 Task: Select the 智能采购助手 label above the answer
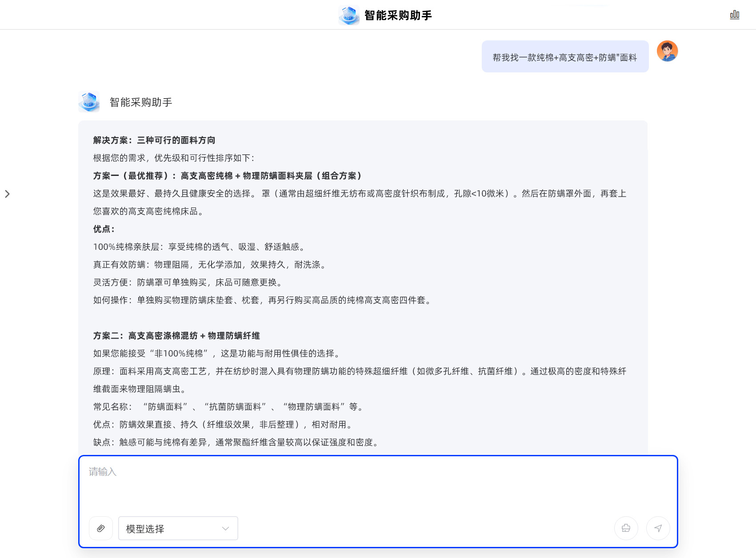coord(141,102)
